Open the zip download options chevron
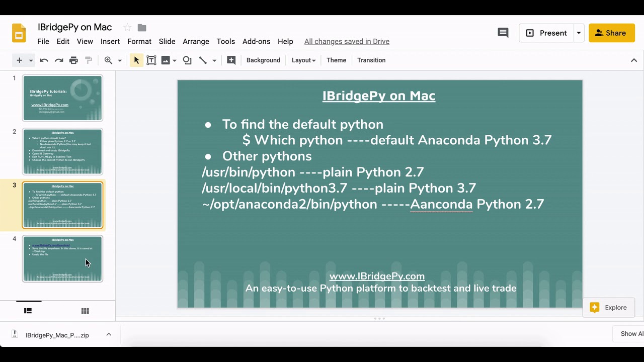 click(x=109, y=334)
